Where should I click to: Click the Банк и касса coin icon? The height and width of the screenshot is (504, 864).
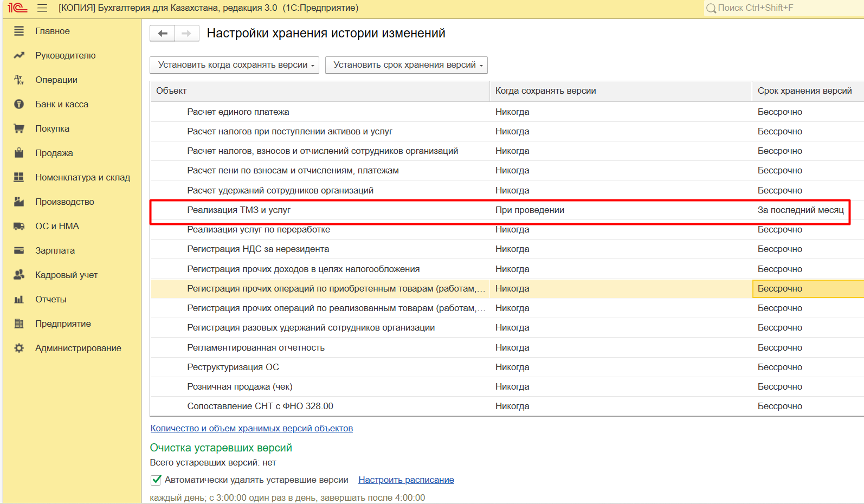19,104
